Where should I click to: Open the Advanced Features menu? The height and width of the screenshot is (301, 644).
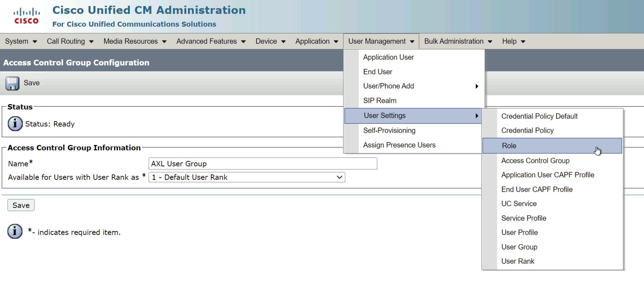[211, 41]
